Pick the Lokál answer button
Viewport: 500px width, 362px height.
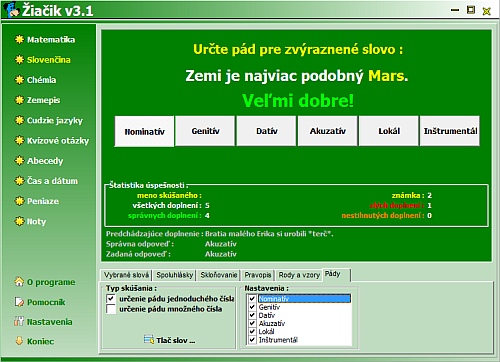tap(389, 131)
